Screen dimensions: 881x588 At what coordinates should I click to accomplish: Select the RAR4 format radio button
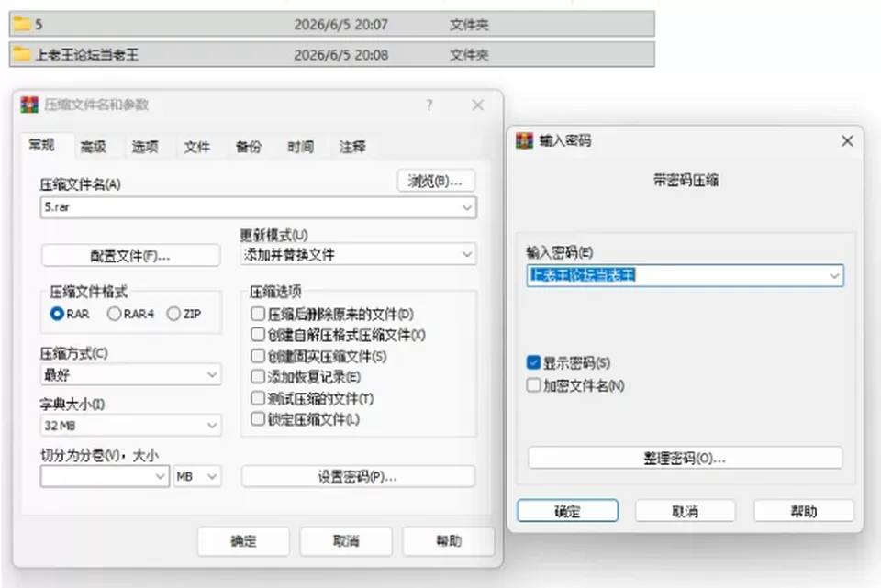[114, 314]
